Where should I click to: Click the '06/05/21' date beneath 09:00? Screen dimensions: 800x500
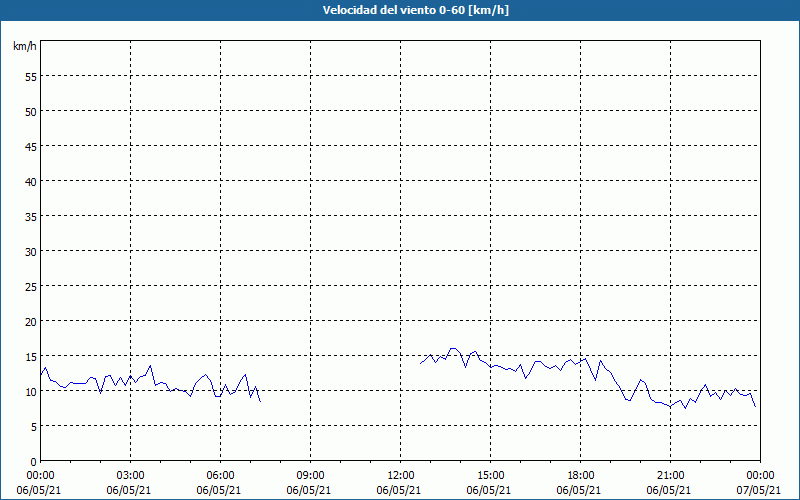click(309, 490)
